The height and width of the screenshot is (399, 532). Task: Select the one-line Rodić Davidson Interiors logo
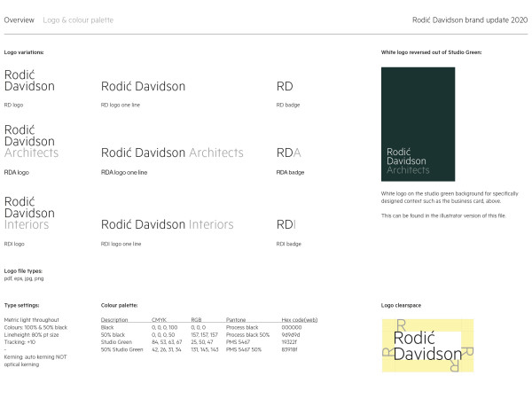tap(167, 224)
